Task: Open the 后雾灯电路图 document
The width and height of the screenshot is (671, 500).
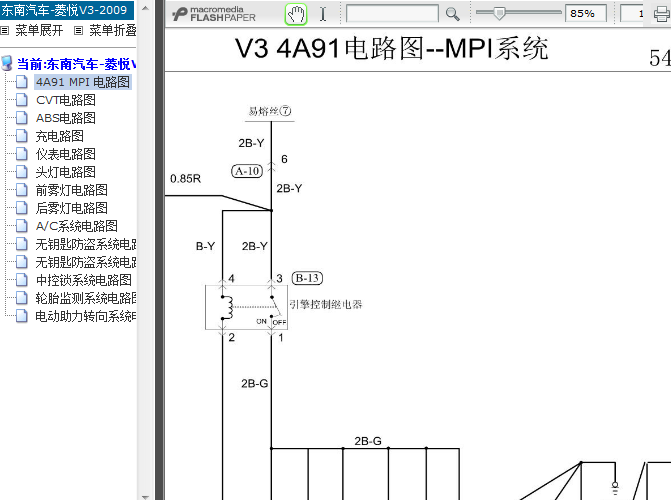Action: point(71,208)
